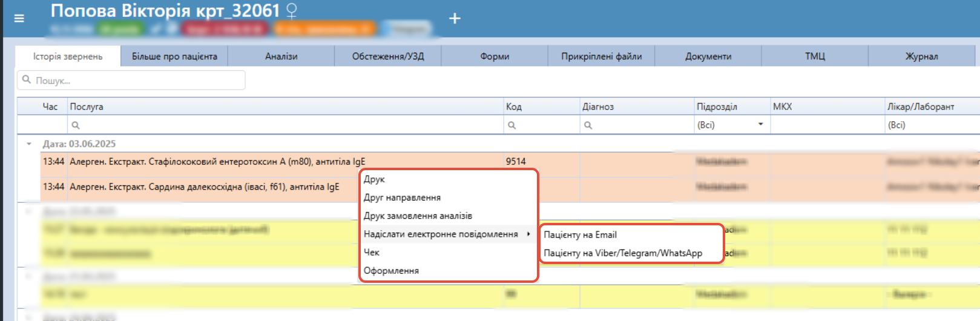The width and height of the screenshot is (980, 321).
Task: Click filter magnifier under Код column
Action: click(x=512, y=125)
